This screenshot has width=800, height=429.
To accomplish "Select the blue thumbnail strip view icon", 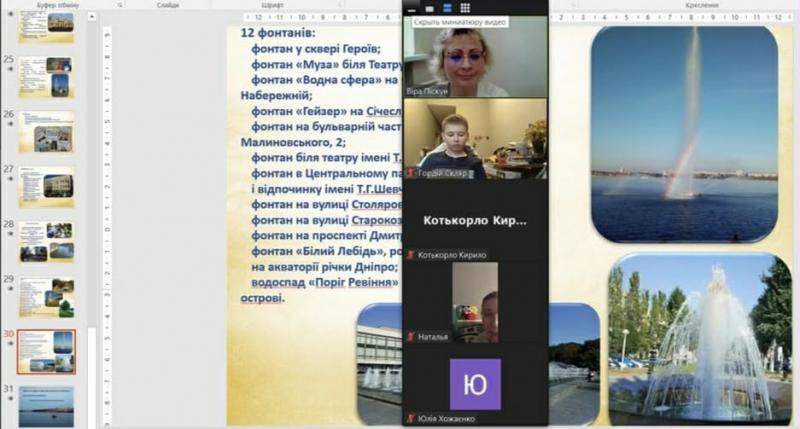I will [447, 9].
